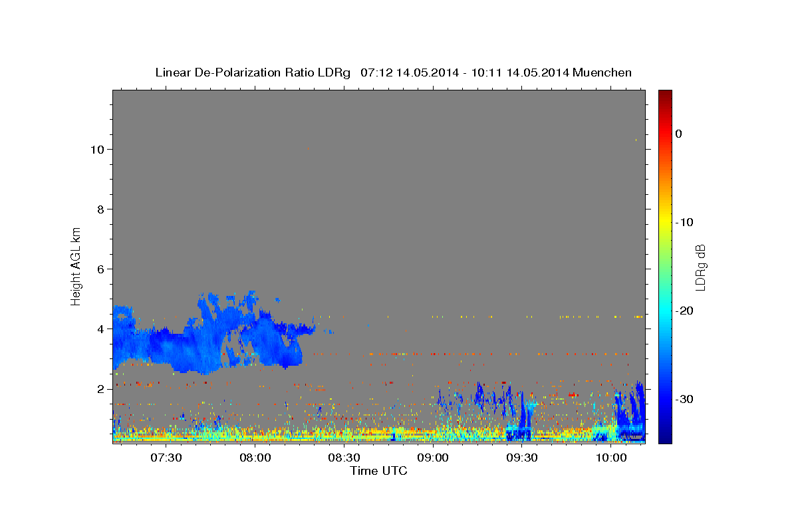Viewport: 798px width, 532px height.
Task: Click the 07:30 time tick label
Action: tap(166, 458)
